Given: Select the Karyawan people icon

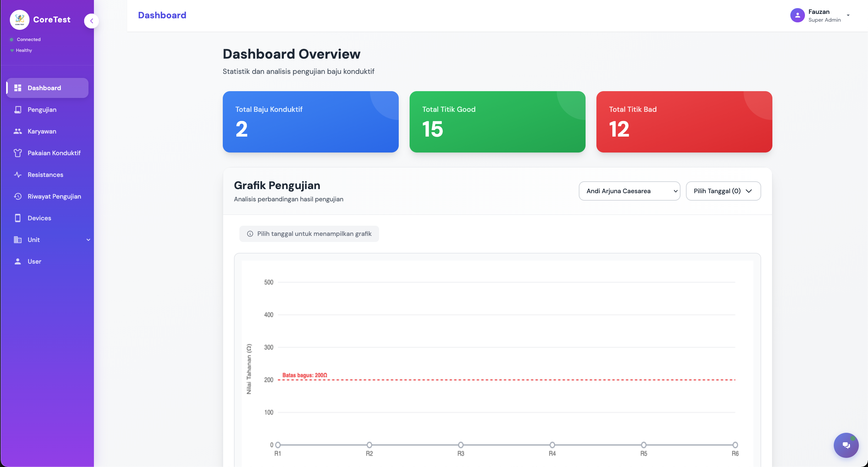Looking at the screenshot, I should (18, 131).
